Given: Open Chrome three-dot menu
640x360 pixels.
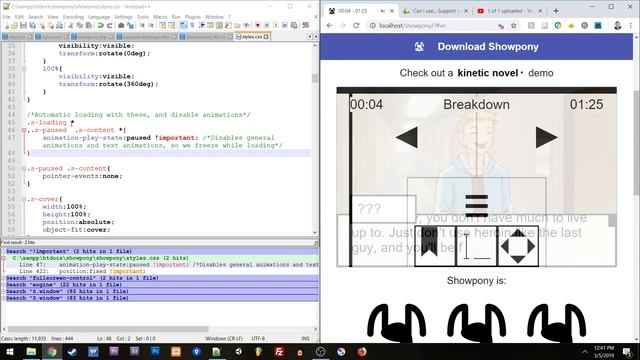Looking at the screenshot, I should pos(631,25).
